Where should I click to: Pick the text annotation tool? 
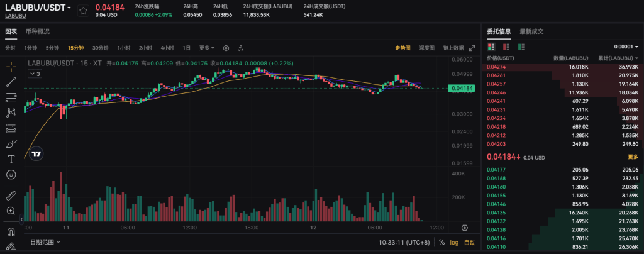coord(11,158)
